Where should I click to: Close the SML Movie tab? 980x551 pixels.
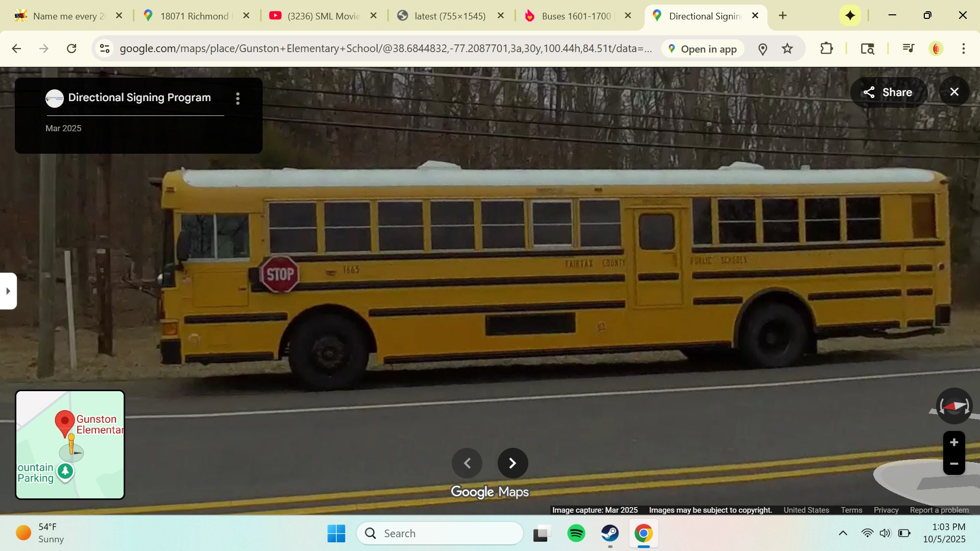(x=374, y=16)
